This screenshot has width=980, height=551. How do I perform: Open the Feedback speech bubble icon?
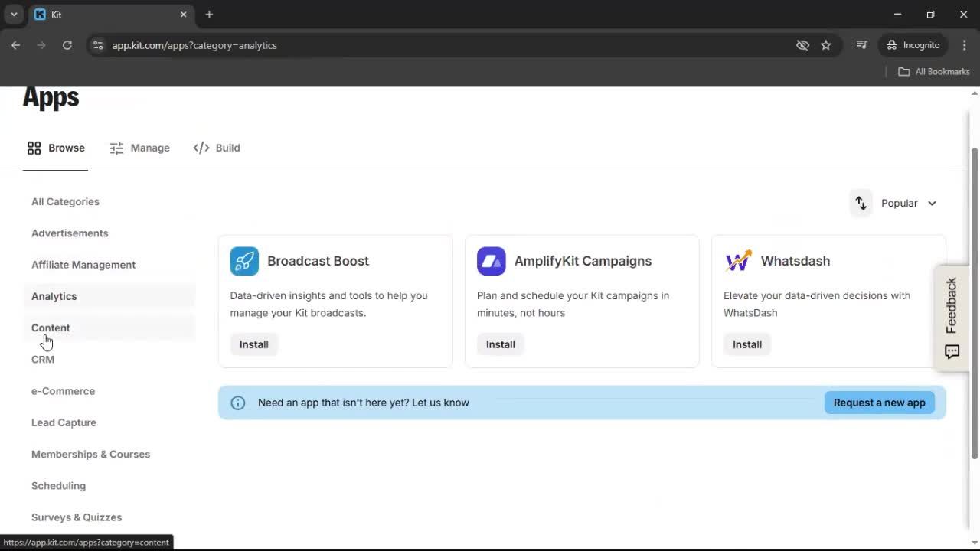pyautogui.click(x=952, y=352)
